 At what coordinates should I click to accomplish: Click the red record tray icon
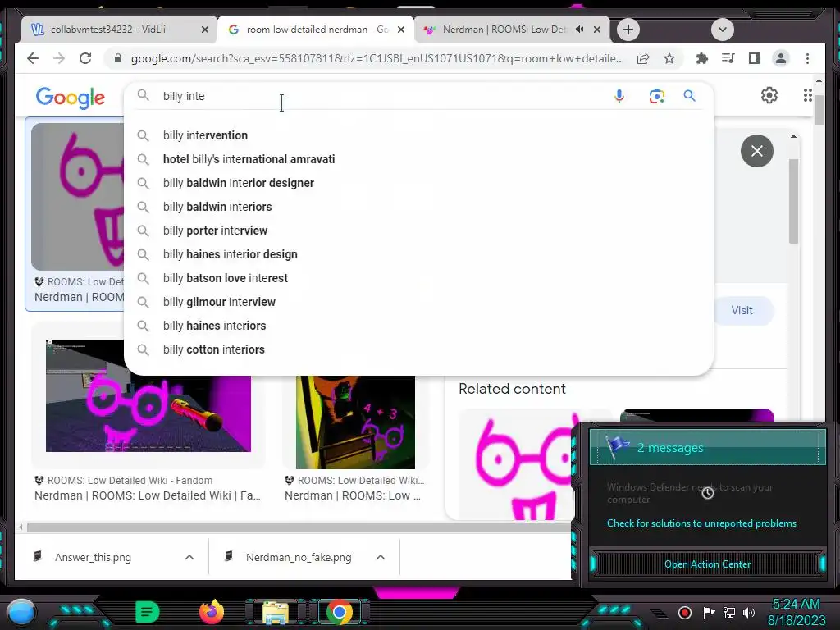pos(685,612)
